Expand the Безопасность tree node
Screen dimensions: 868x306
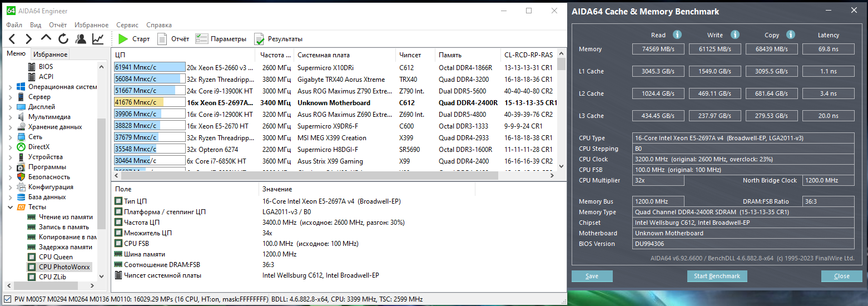[10, 177]
